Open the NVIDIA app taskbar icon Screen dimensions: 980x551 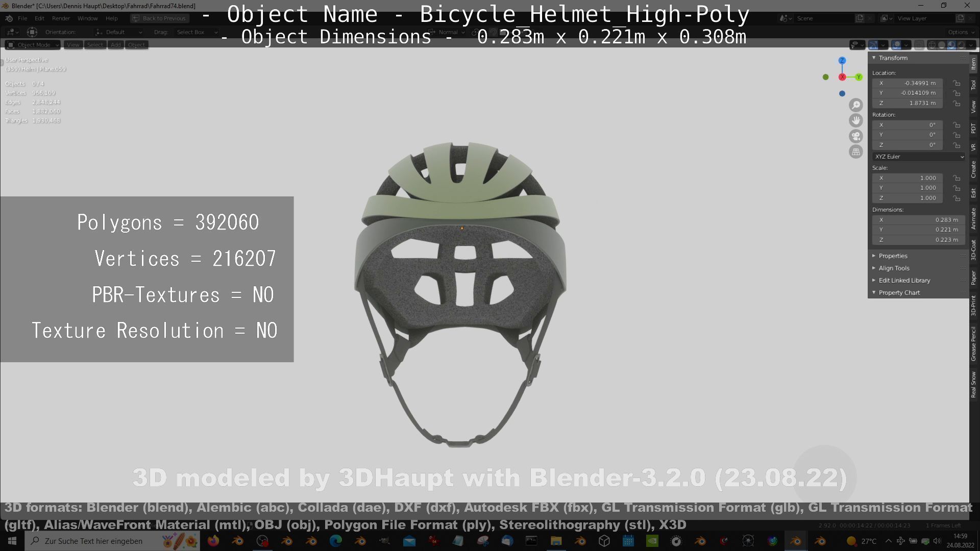coord(652,541)
